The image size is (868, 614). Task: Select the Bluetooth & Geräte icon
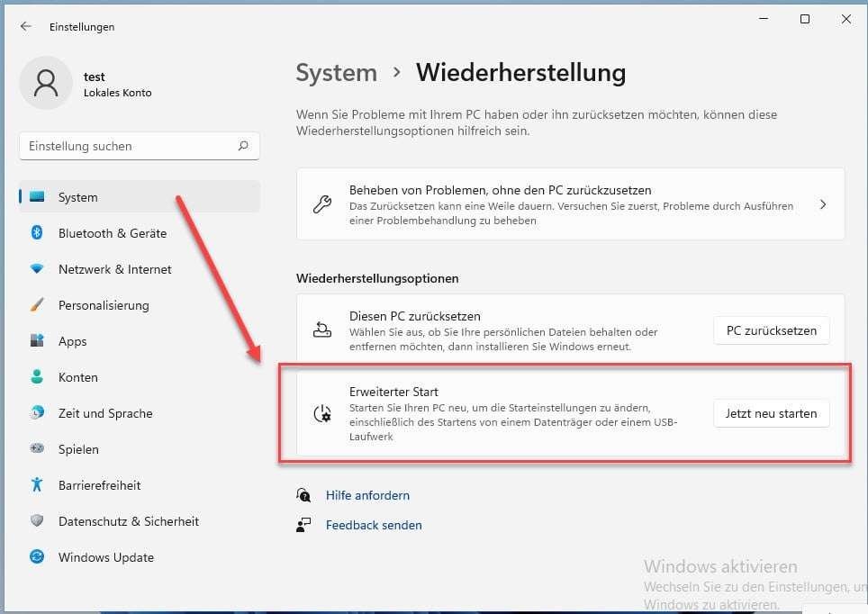pos(36,233)
